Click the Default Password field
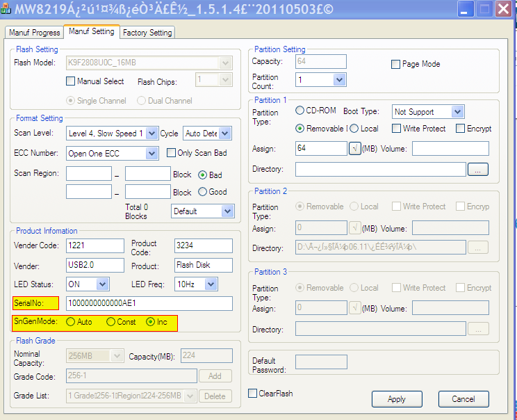The image size is (517, 420). pos(321,362)
